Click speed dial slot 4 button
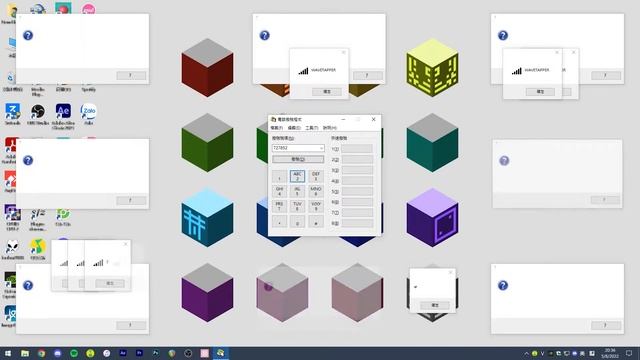This screenshot has width=640, height=360. pos(357,180)
